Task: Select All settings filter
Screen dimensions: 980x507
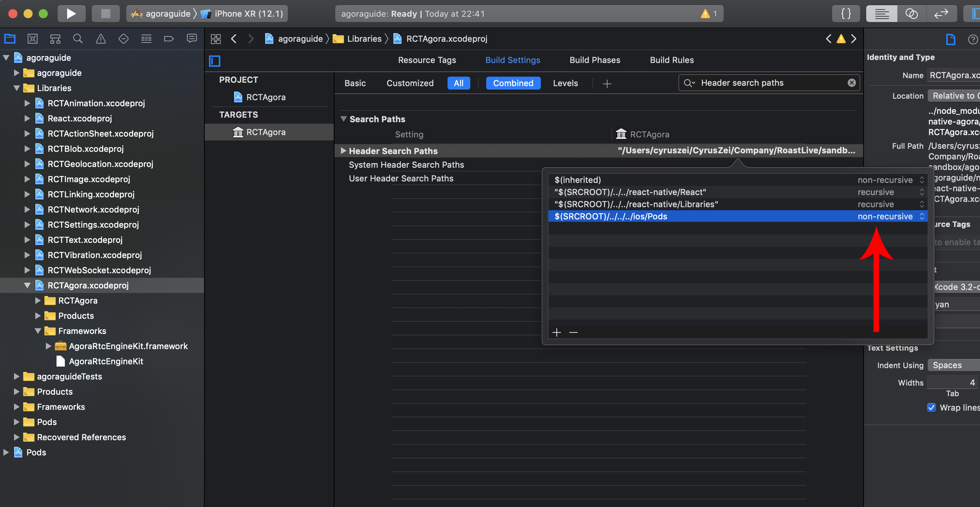Action: 459,83
